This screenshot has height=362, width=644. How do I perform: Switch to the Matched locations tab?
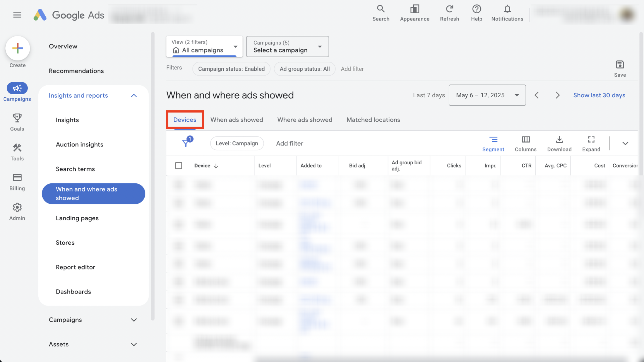tap(373, 120)
